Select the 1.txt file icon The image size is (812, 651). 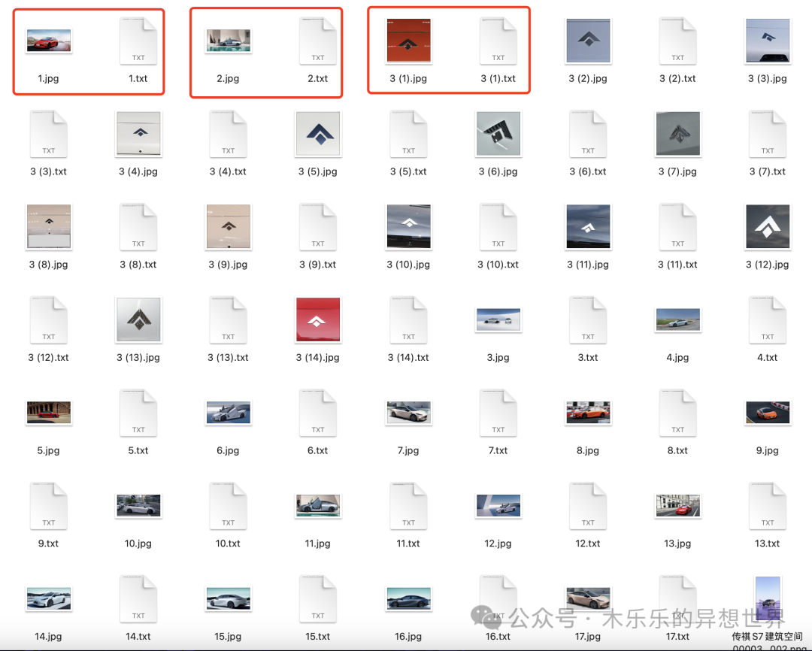click(x=138, y=41)
